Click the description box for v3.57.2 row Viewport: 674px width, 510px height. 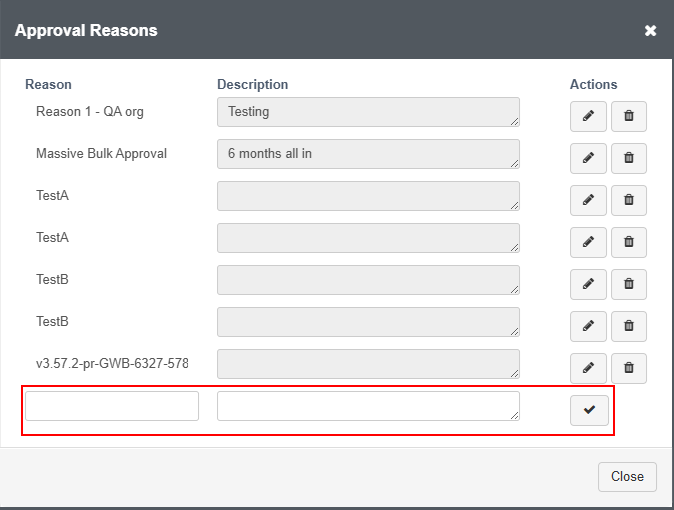[368, 364]
